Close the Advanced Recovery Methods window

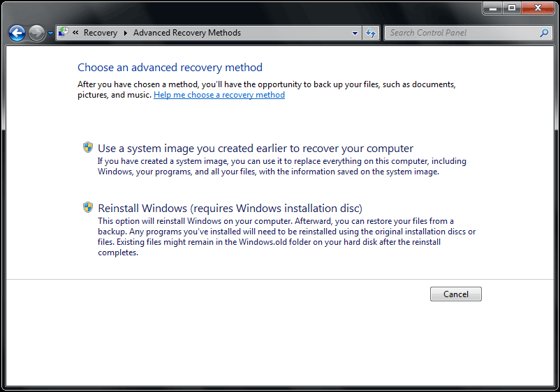pos(538,8)
